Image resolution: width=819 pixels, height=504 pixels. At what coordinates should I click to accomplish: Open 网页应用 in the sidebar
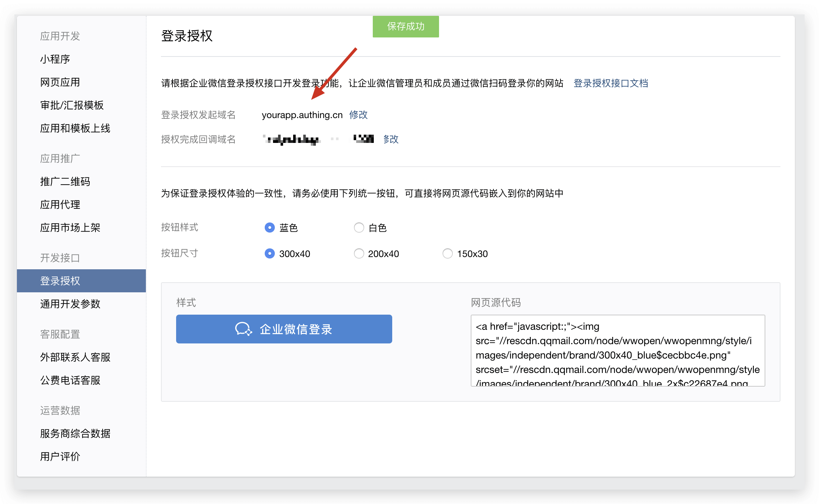click(x=60, y=82)
